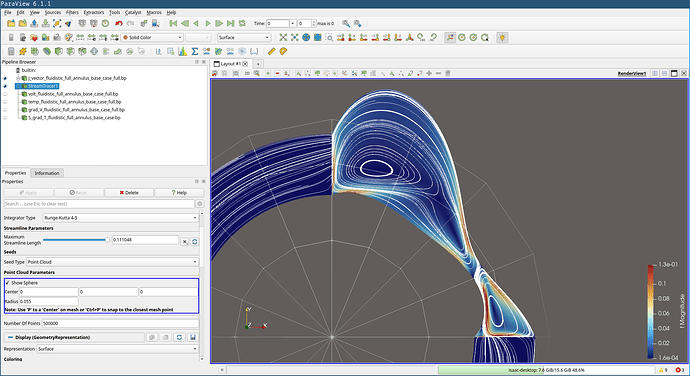The image size is (690, 376).
Task: Open the Sources menu
Action: 52,12
